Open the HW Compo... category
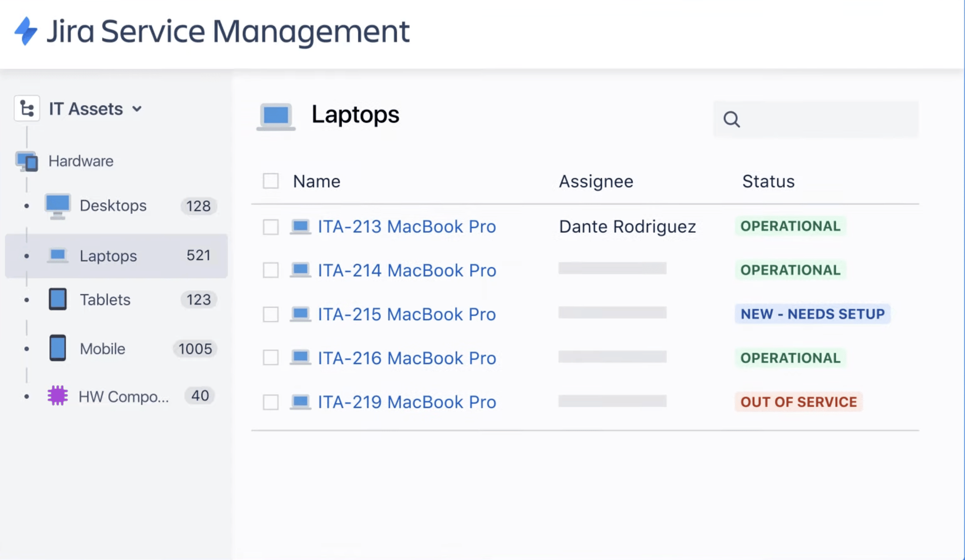 (124, 396)
